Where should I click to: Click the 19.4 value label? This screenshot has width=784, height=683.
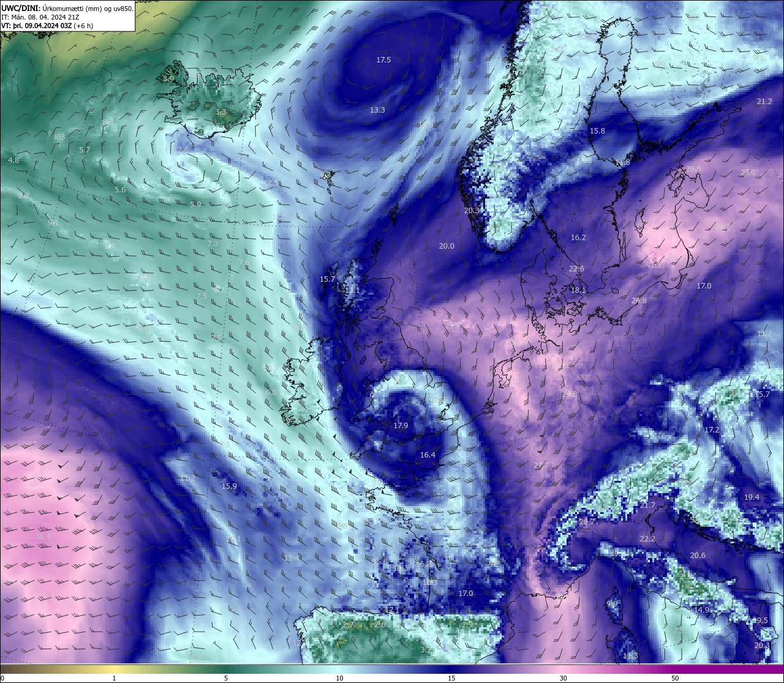(752, 497)
